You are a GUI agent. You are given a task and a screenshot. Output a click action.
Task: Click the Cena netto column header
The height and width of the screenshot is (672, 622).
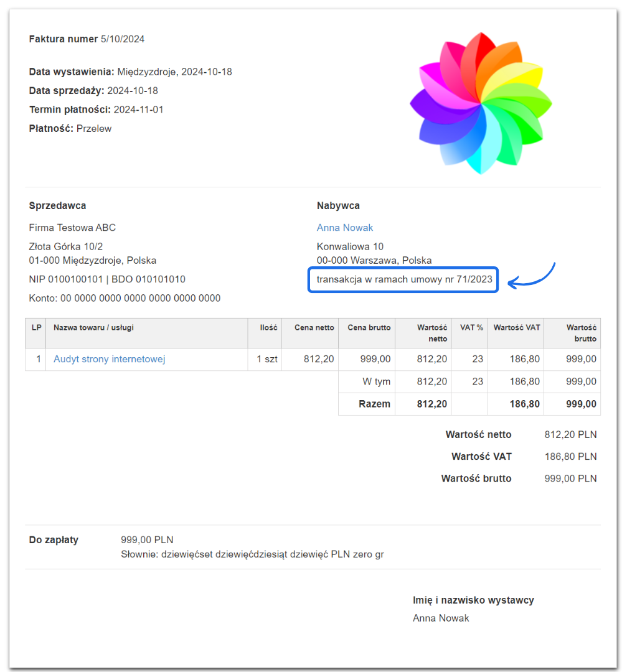[314, 328]
